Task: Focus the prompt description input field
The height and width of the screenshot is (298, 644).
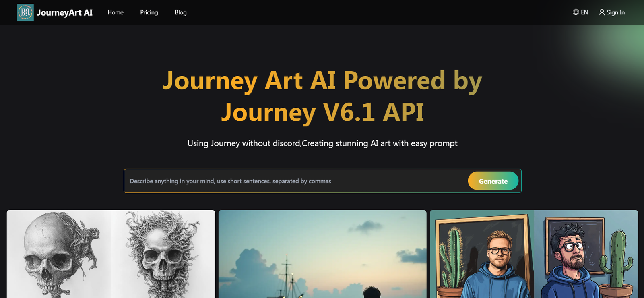Action: tap(296, 181)
